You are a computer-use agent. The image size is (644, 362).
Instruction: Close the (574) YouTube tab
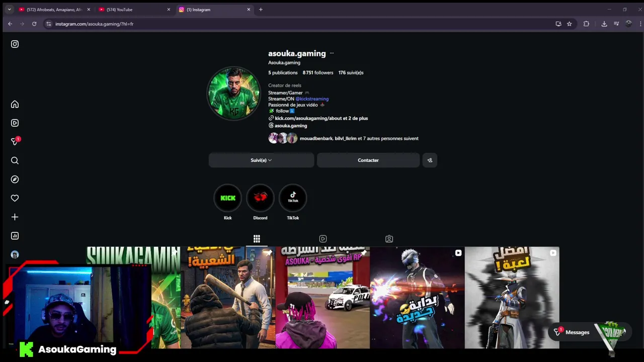(169, 10)
